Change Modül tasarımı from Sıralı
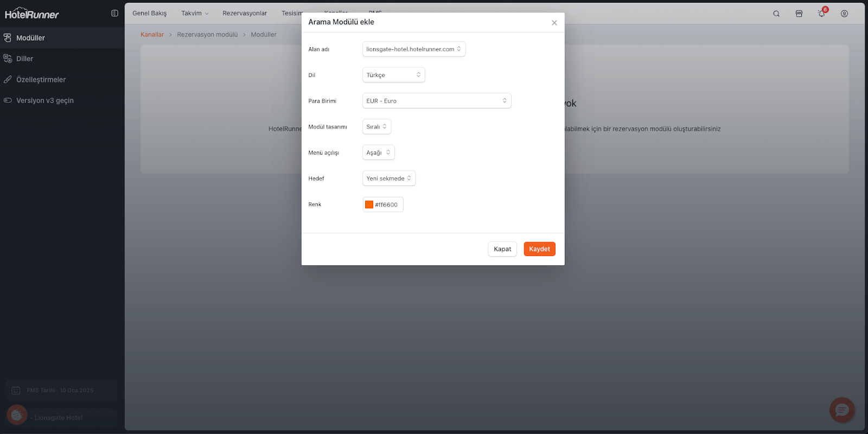 click(376, 127)
